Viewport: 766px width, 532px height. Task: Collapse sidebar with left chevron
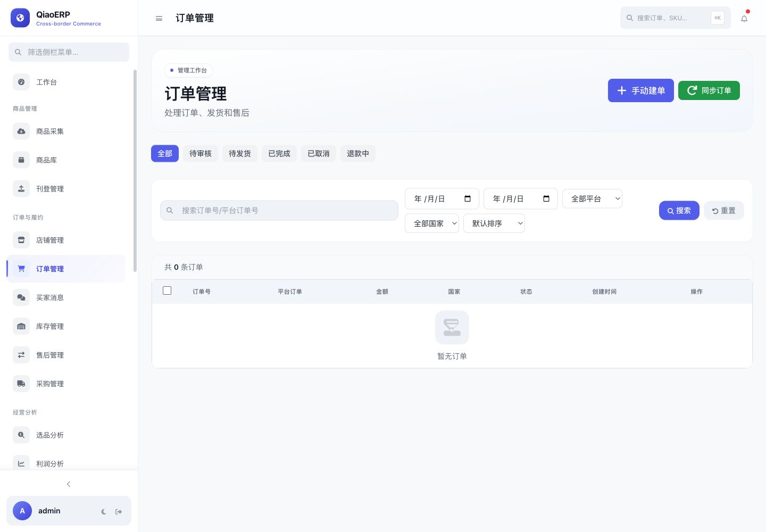(69, 484)
